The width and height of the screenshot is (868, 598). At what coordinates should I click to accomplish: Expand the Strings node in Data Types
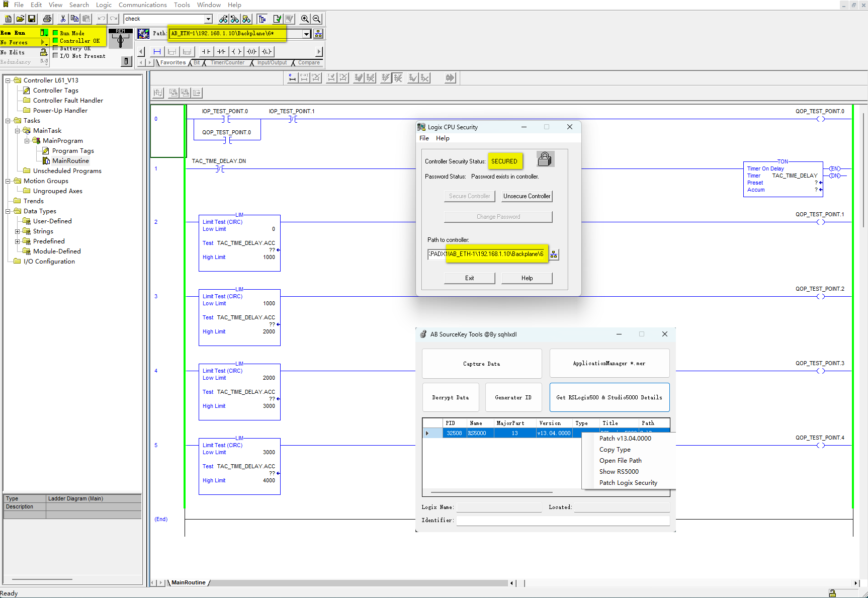click(x=18, y=231)
